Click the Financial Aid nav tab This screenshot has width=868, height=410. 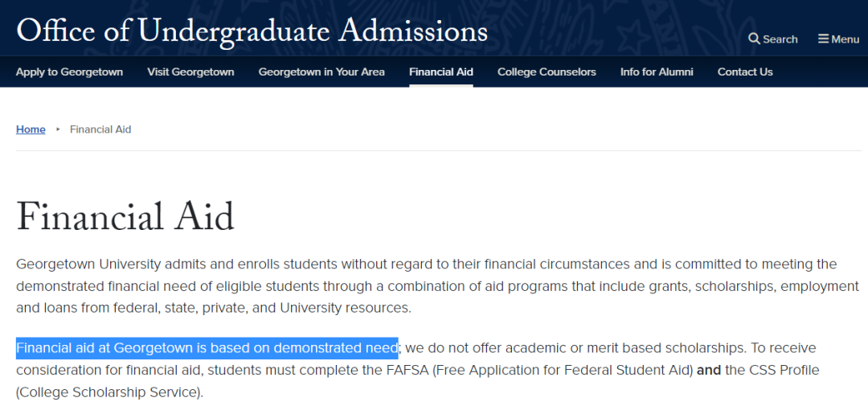pos(441,72)
